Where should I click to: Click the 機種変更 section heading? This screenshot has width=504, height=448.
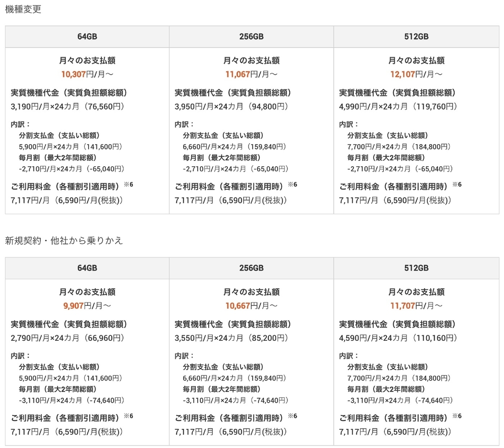pyautogui.click(x=23, y=9)
